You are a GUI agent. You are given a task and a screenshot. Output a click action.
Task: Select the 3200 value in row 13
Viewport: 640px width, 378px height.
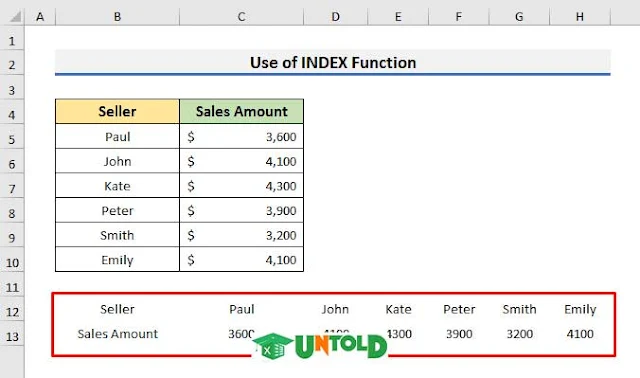pos(519,334)
